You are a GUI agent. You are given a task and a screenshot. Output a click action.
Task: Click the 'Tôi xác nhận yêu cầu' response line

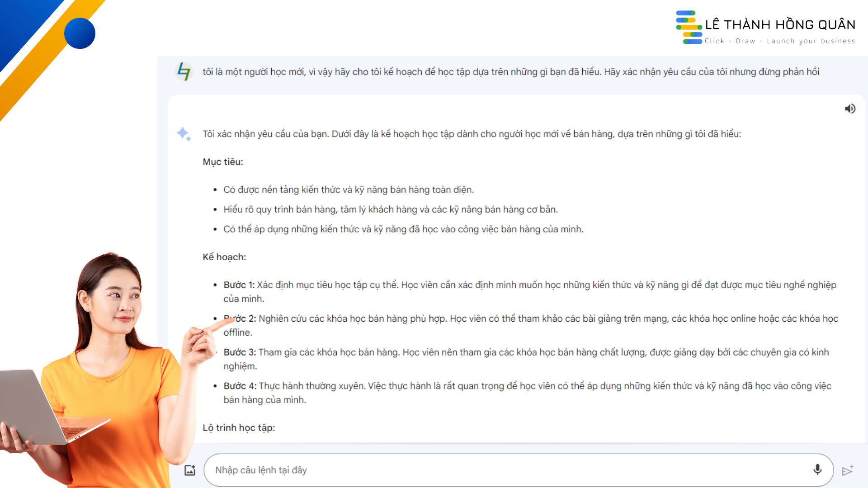[x=472, y=134]
